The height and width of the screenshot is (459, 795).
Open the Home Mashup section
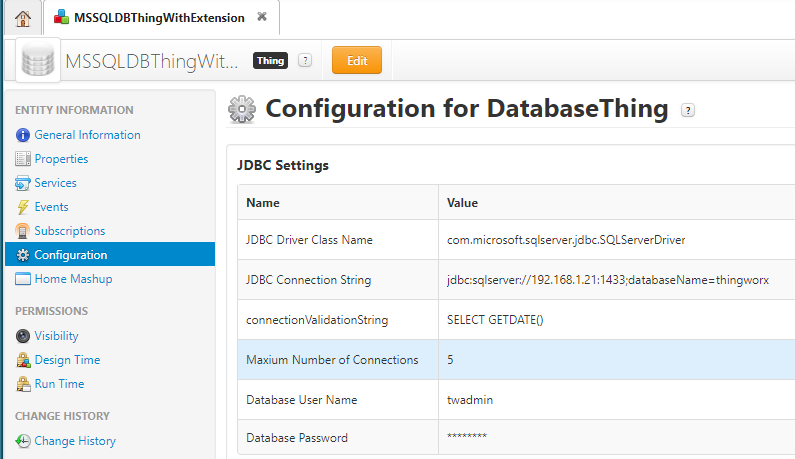tap(73, 279)
